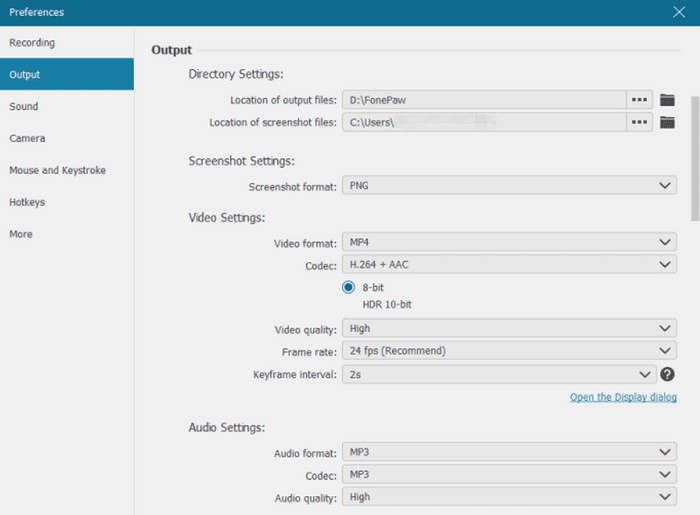Image resolution: width=700 pixels, height=515 pixels.
Task: Browse for output files location (three dots)
Action: point(639,100)
